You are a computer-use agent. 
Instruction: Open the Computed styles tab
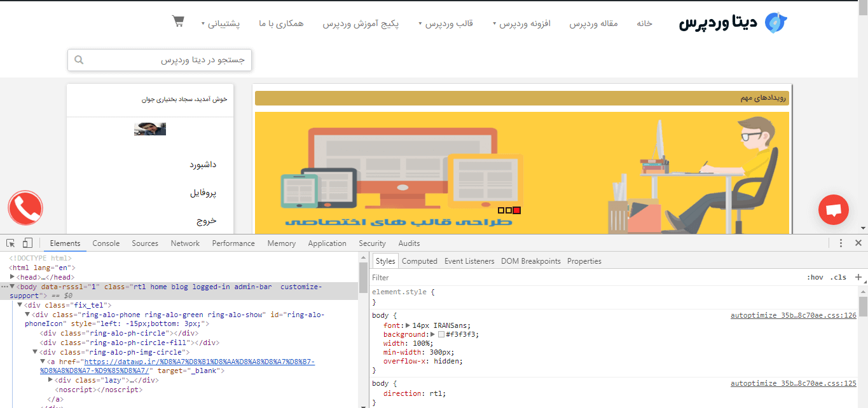pos(419,261)
